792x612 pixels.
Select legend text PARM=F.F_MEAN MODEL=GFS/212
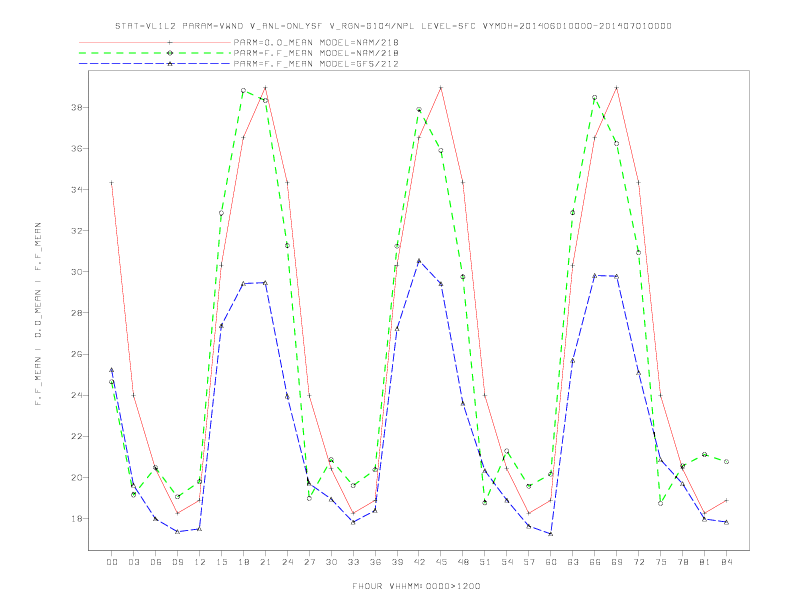tap(316, 64)
